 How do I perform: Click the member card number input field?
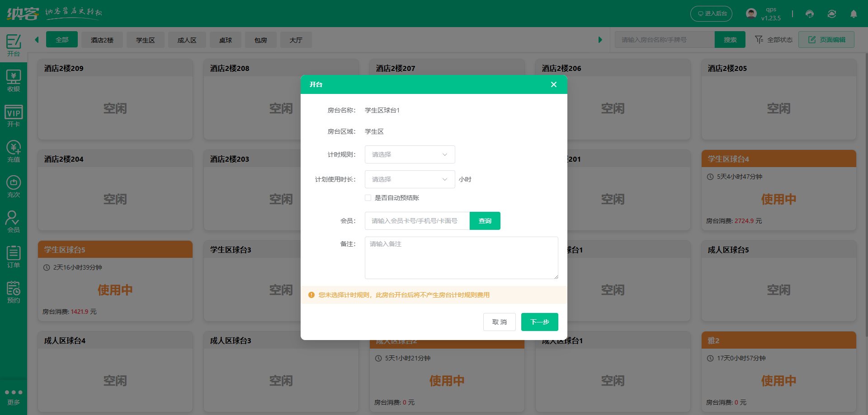pos(417,221)
